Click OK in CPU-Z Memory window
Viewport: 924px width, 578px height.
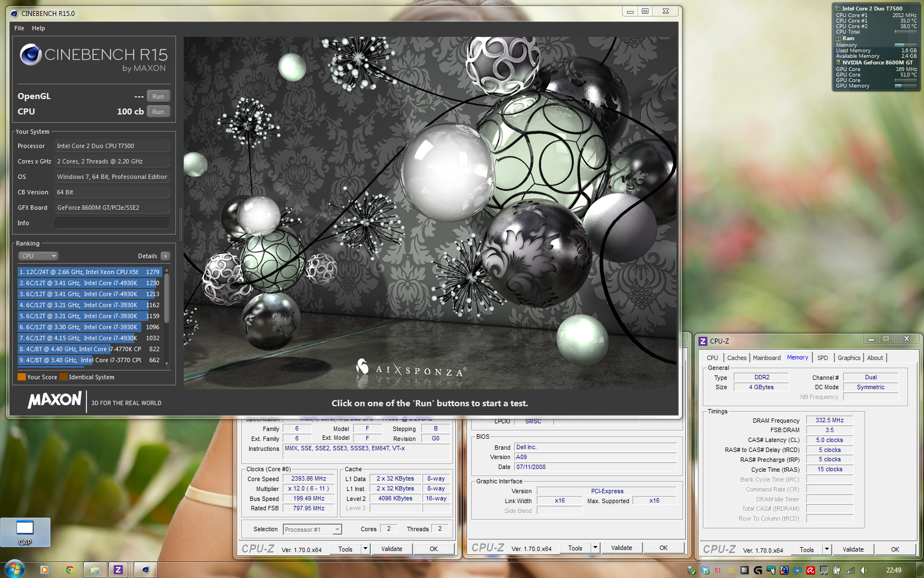coord(895,549)
